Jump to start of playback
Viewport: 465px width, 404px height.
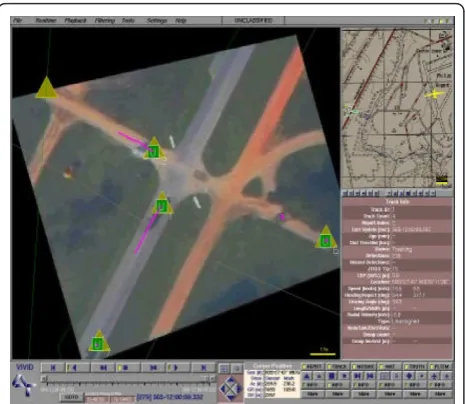pyautogui.click(x=53, y=368)
